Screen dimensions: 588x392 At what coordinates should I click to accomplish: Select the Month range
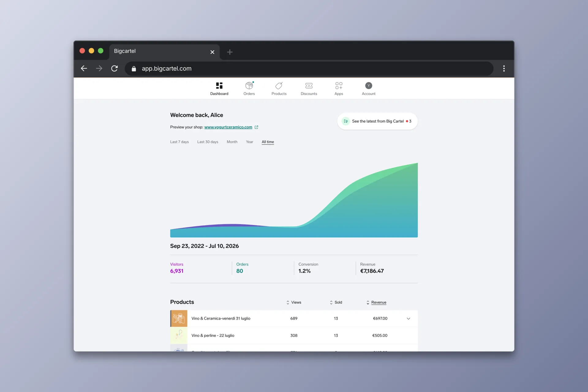(x=232, y=142)
